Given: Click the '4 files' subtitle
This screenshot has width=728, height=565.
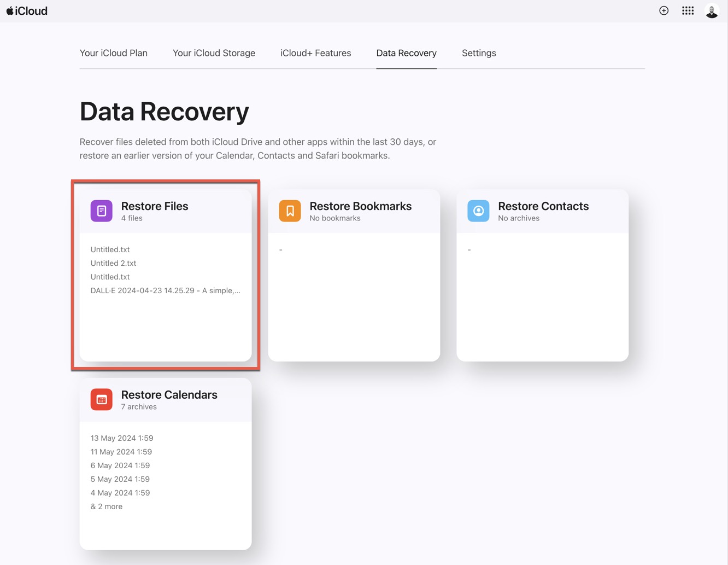Looking at the screenshot, I should coord(132,218).
